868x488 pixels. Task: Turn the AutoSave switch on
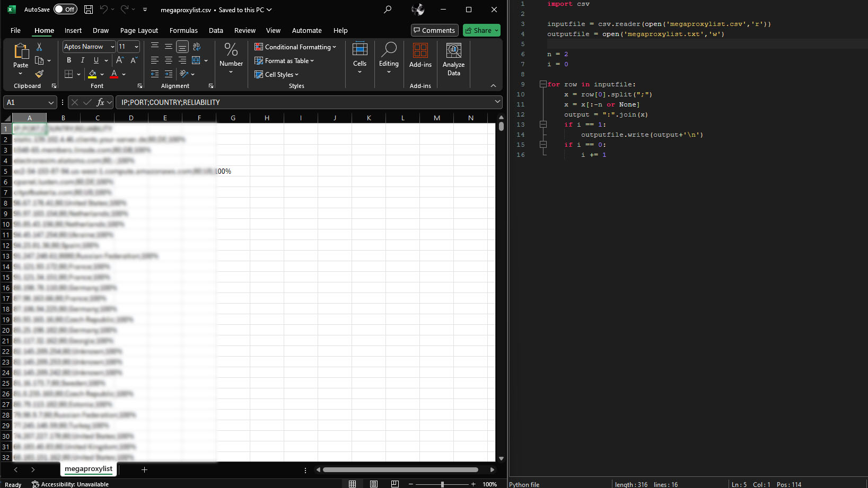click(x=65, y=9)
